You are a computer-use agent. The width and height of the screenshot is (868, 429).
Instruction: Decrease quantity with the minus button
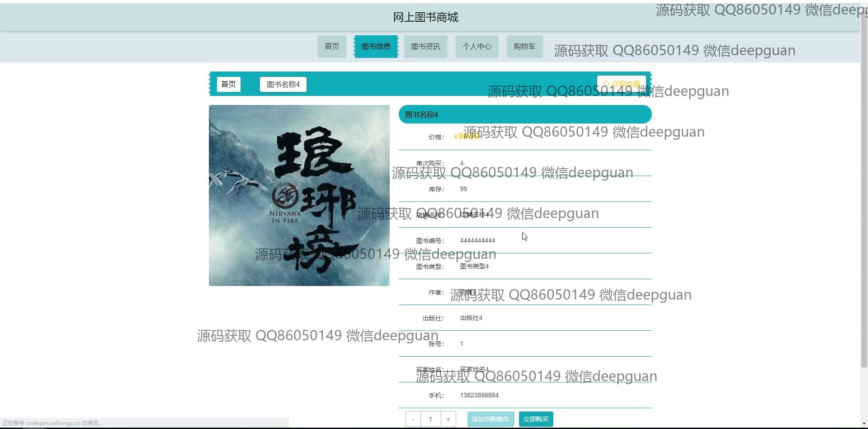click(x=413, y=419)
